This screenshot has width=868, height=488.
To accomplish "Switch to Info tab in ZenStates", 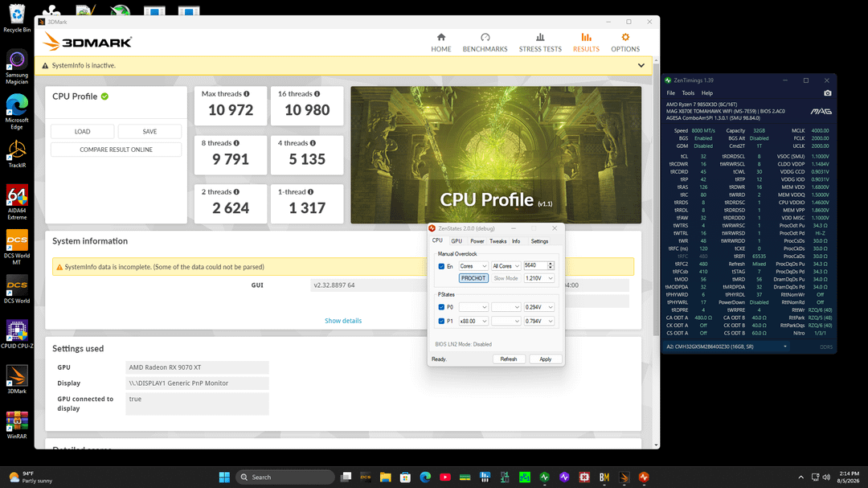I will click(516, 241).
